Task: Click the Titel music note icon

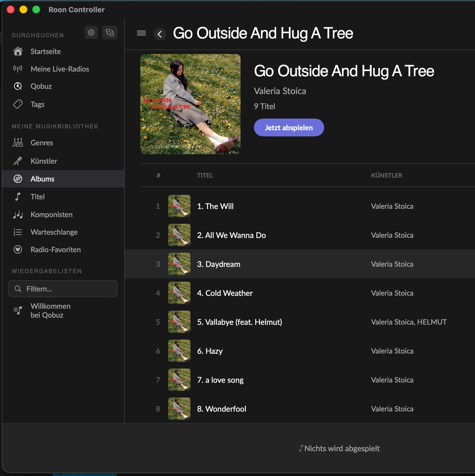Action: pos(18,197)
